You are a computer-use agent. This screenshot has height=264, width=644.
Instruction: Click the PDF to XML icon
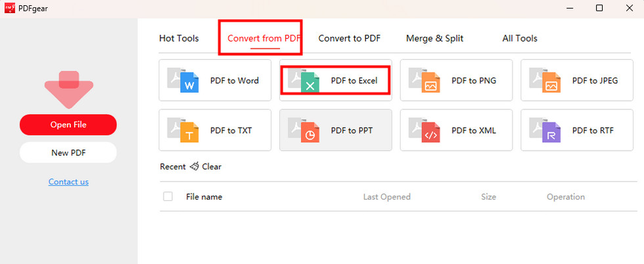[425, 130]
